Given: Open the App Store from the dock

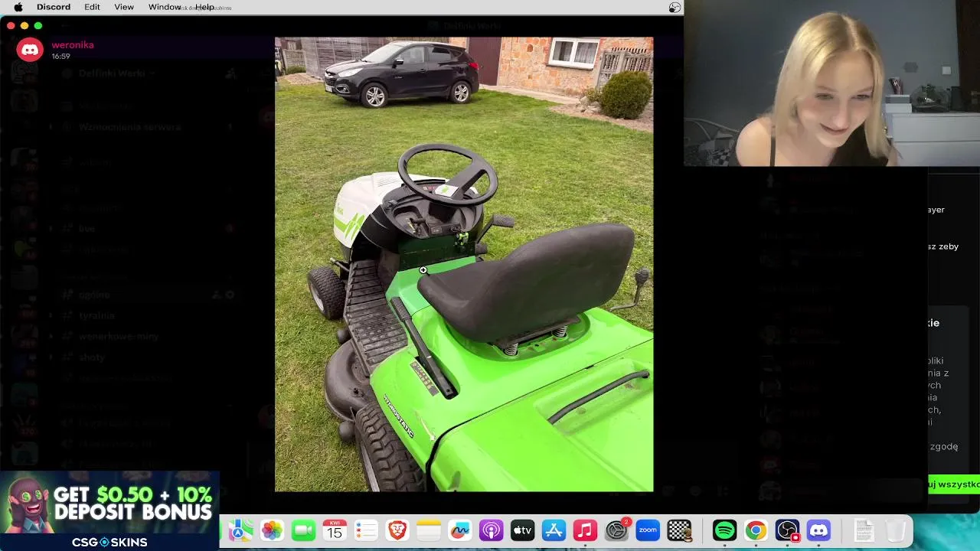Looking at the screenshot, I should [554, 530].
